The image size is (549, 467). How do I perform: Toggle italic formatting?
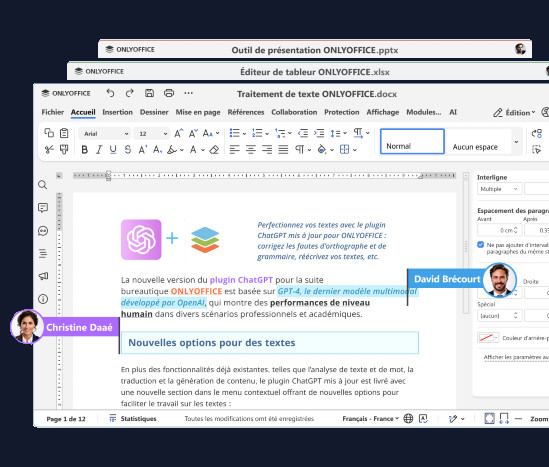(99, 150)
